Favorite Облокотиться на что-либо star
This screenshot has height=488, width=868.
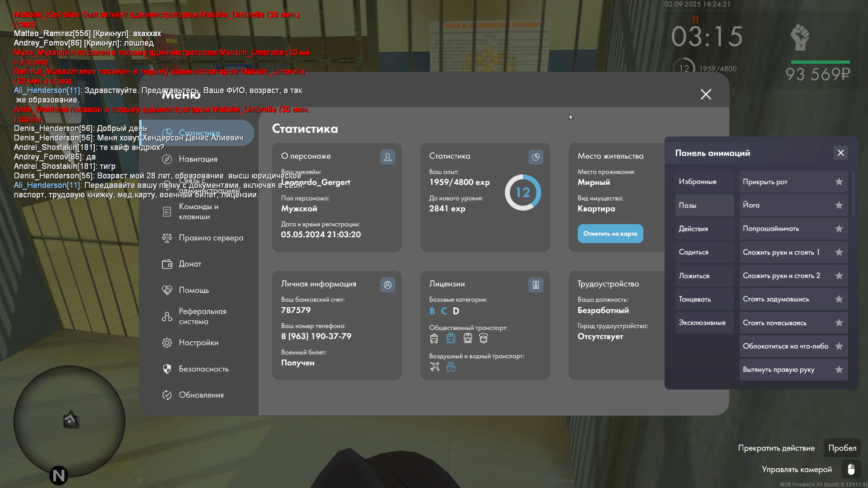pos(839,346)
